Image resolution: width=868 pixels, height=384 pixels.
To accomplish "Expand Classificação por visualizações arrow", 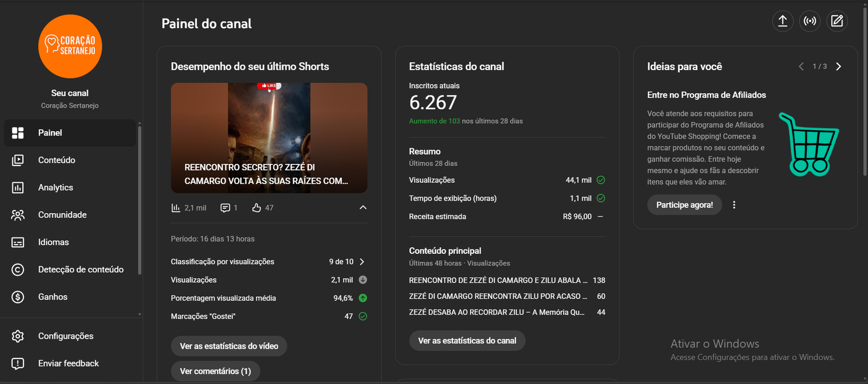I will (x=362, y=261).
